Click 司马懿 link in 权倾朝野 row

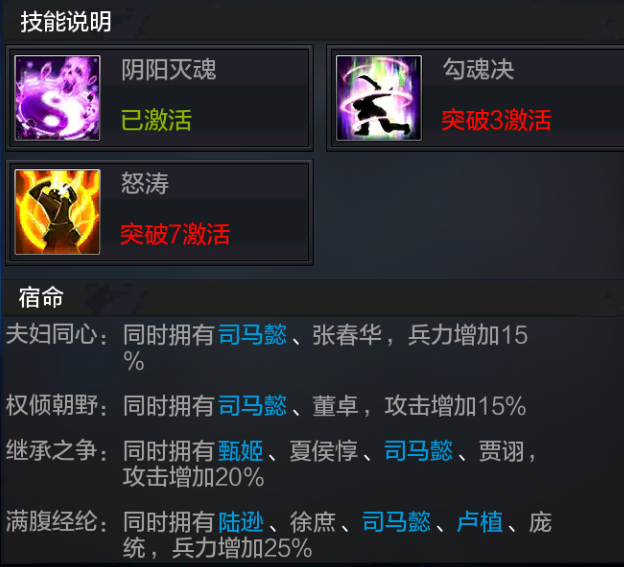[x=252, y=406]
